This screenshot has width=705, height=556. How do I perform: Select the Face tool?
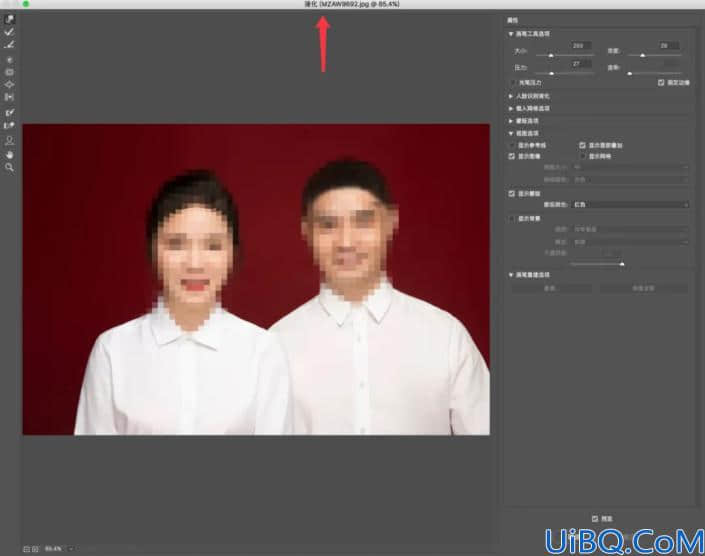(x=9, y=140)
